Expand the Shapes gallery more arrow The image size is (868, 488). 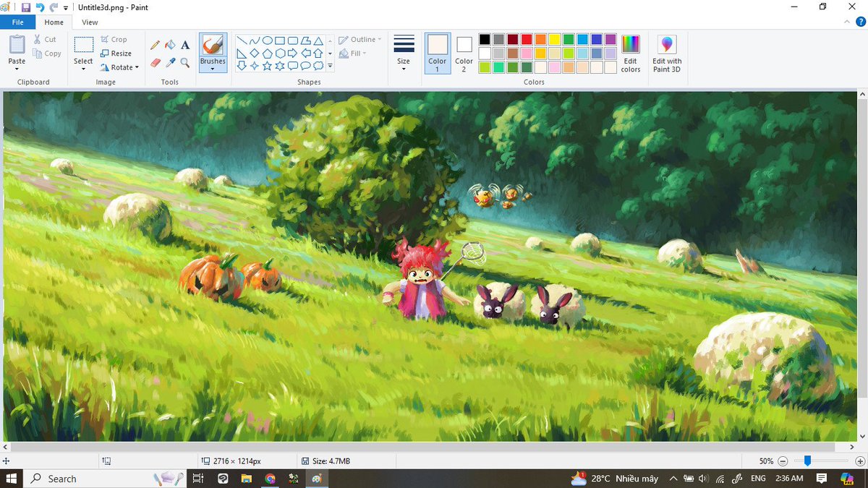point(331,66)
